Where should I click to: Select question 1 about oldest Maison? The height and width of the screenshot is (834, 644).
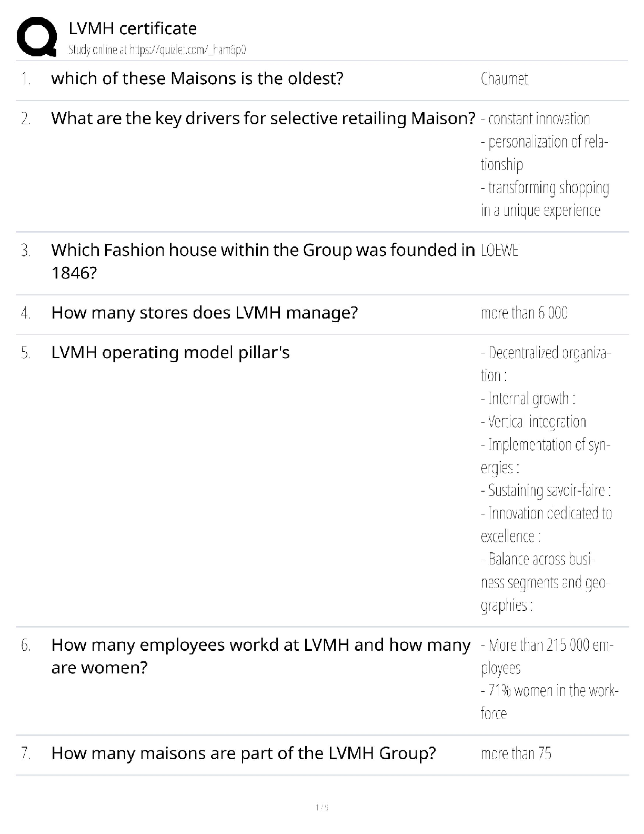click(197, 79)
